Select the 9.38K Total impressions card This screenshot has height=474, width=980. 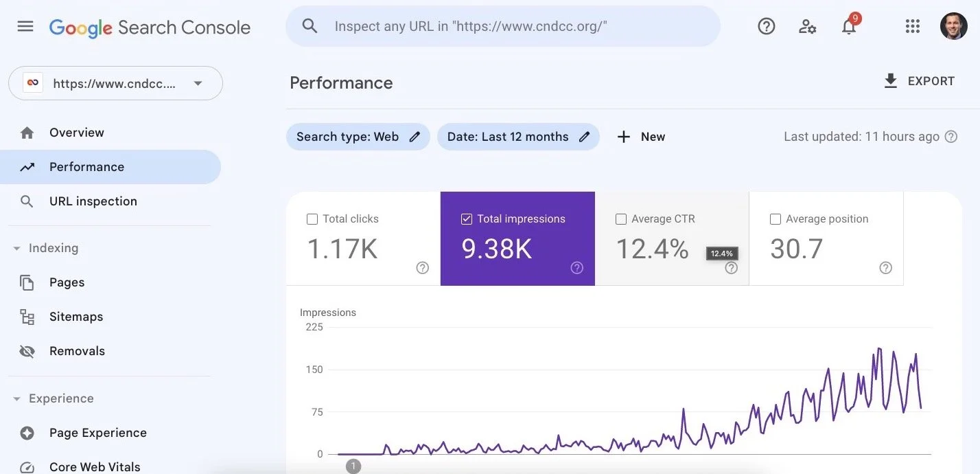pyautogui.click(x=517, y=238)
